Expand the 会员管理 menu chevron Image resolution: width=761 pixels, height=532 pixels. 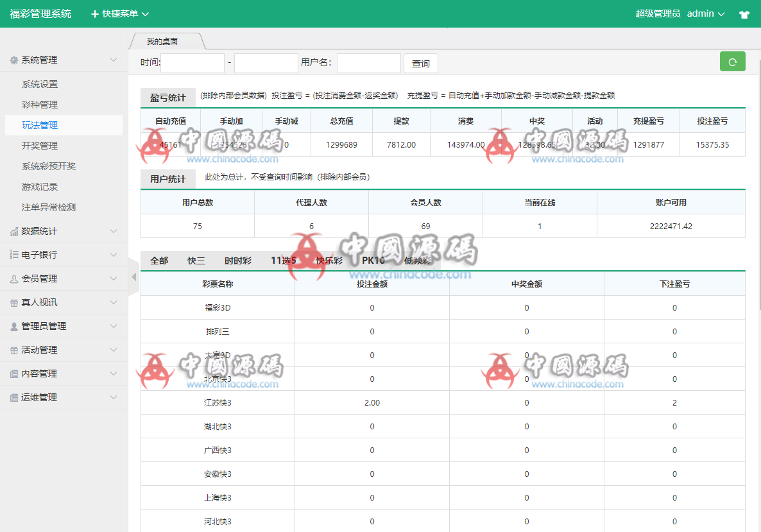tap(114, 279)
